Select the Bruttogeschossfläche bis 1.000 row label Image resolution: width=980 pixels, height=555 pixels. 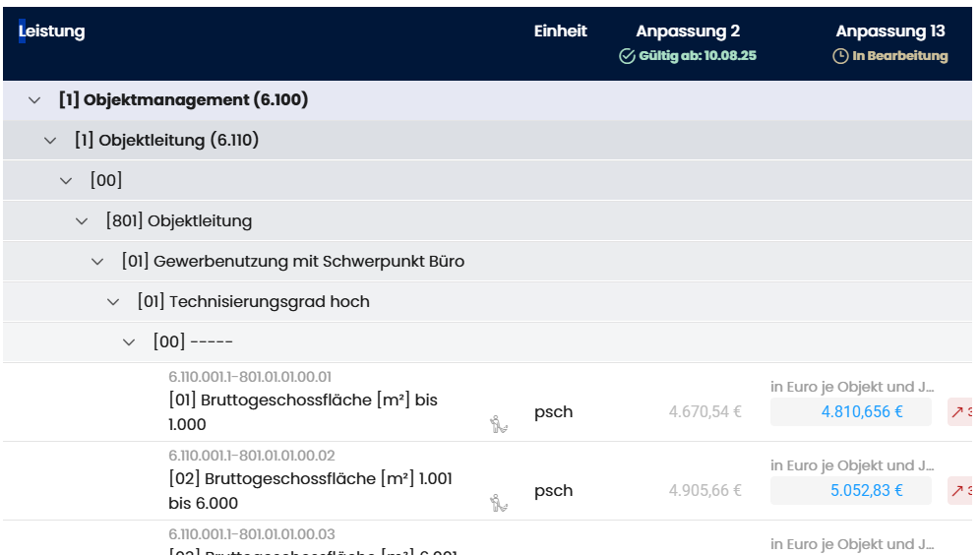pos(303,412)
